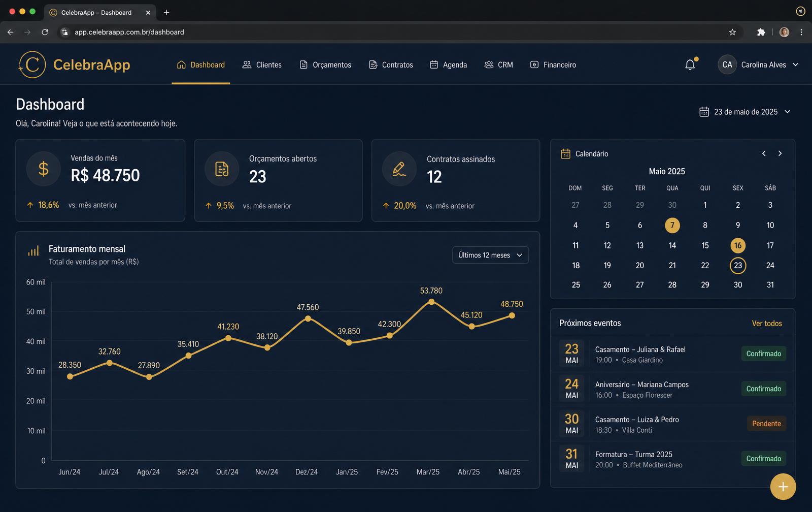Open notifications bell
Viewport: 812px width, 512px height.
[690, 65]
